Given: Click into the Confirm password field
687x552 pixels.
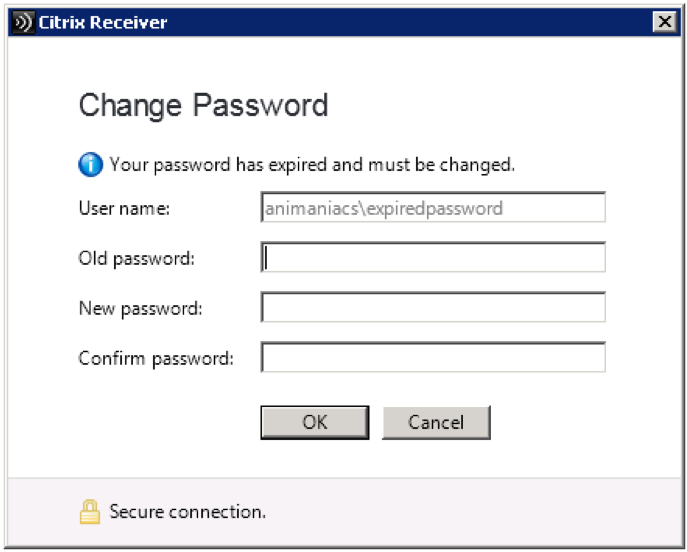Looking at the screenshot, I should (433, 358).
